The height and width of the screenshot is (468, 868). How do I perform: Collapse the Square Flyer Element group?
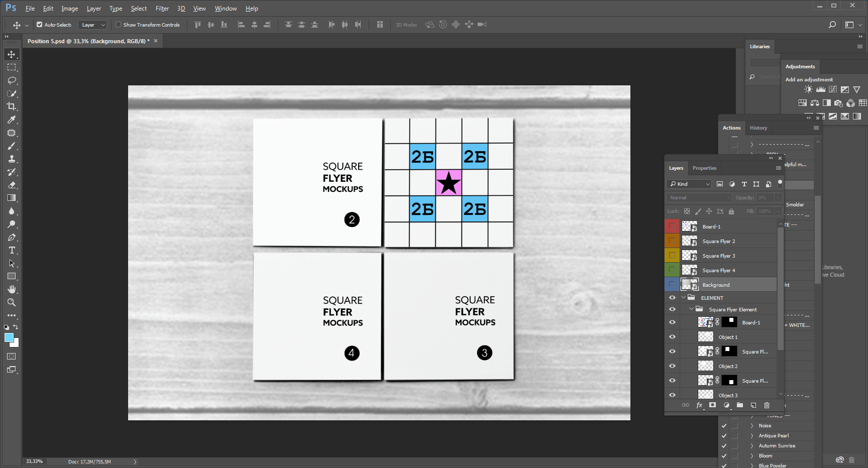(692, 309)
